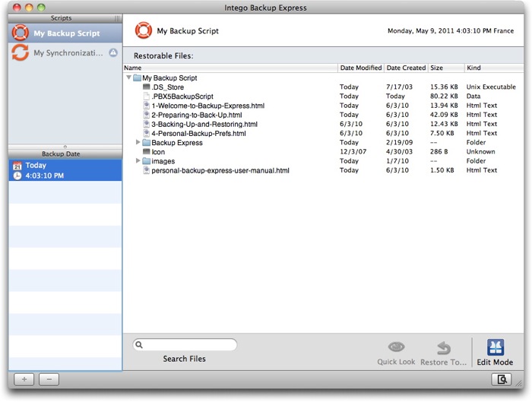Select row 2-Preparing-to-Back-Up.html
Viewport: 532px width, 402px height.
click(x=323, y=115)
